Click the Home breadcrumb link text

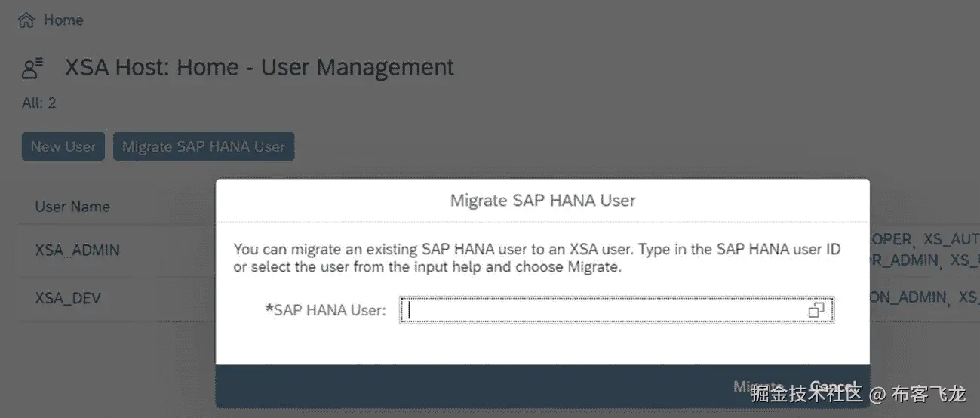63,20
